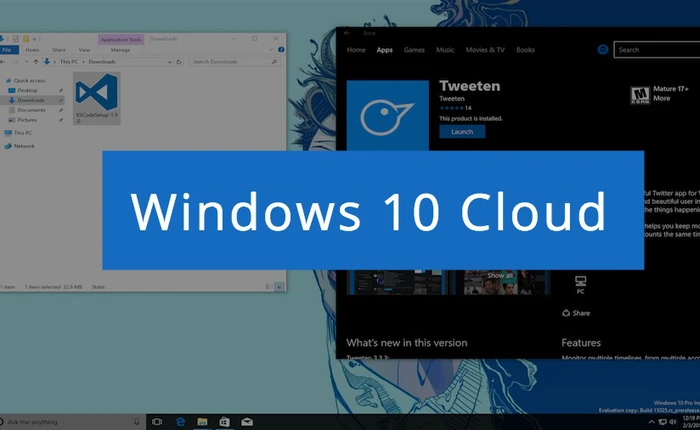This screenshot has height=430, width=700.
Task: Open the first Tweeten screenshot thumbnail
Action: pos(397,282)
